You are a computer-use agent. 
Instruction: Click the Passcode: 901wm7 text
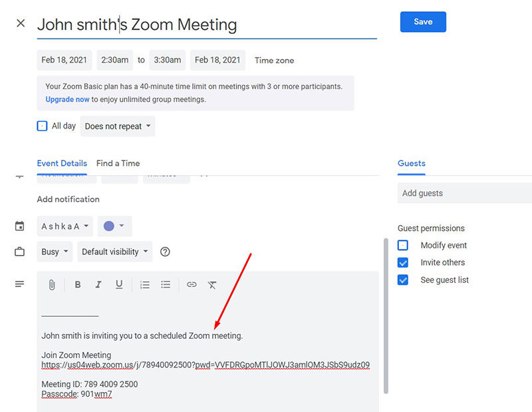(x=76, y=394)
